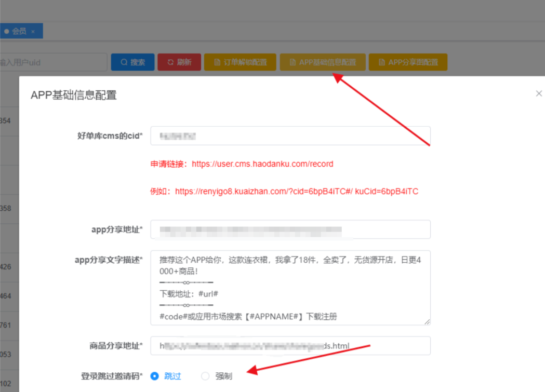
Task: Click the refresh icon in the 刷新 button
Action: (x=170, y=62)
